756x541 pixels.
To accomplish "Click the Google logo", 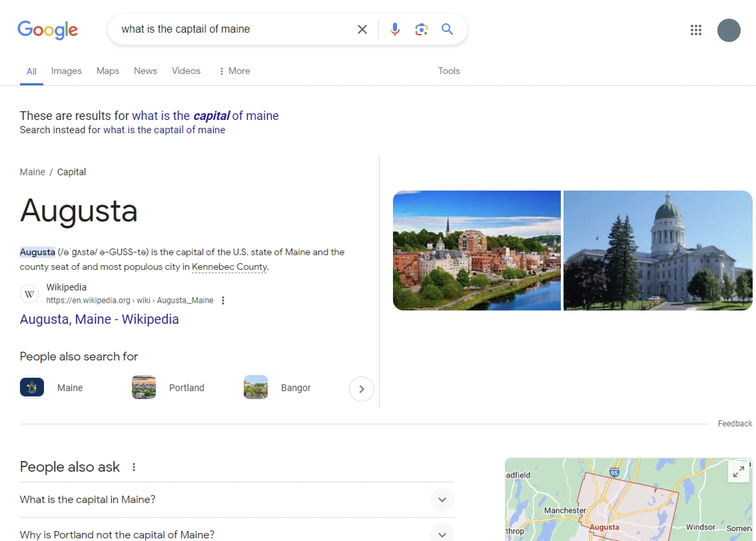I will click(48, 30).
